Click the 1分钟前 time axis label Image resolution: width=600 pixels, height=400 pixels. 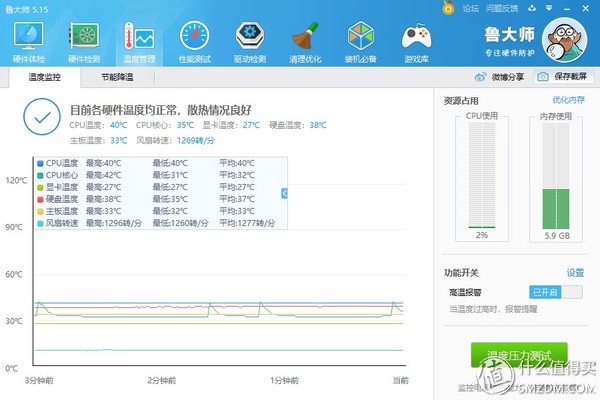click(284, 380)
